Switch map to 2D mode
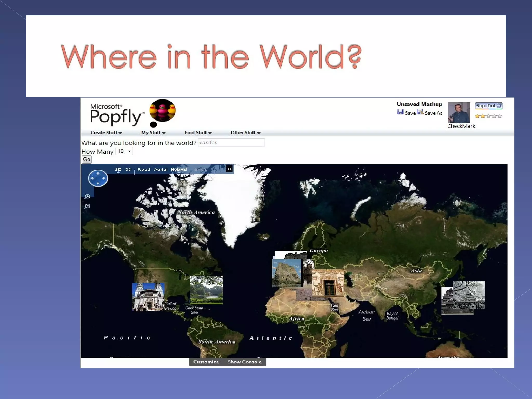 [x=118, y=169]
